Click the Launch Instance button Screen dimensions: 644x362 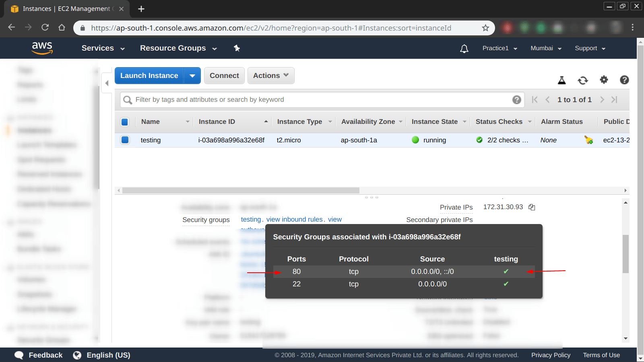point(149,76)
